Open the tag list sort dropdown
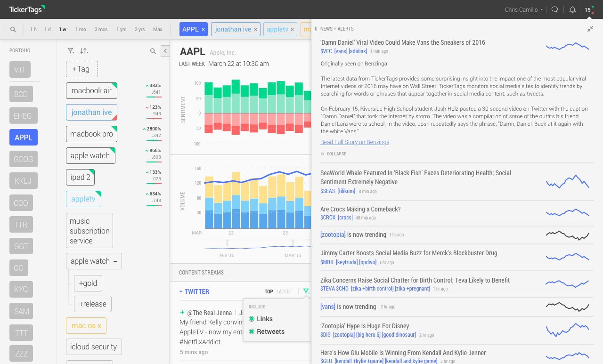 point(84,51)
